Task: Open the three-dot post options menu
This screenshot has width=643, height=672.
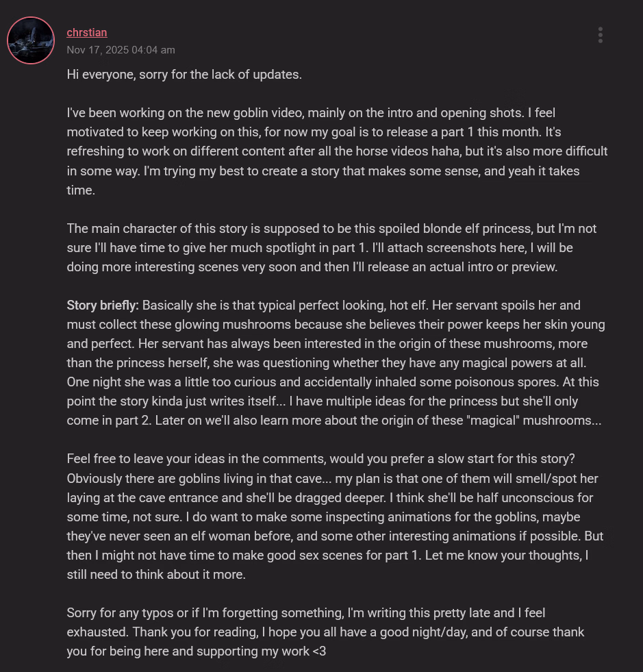Action: pos(600,35)
